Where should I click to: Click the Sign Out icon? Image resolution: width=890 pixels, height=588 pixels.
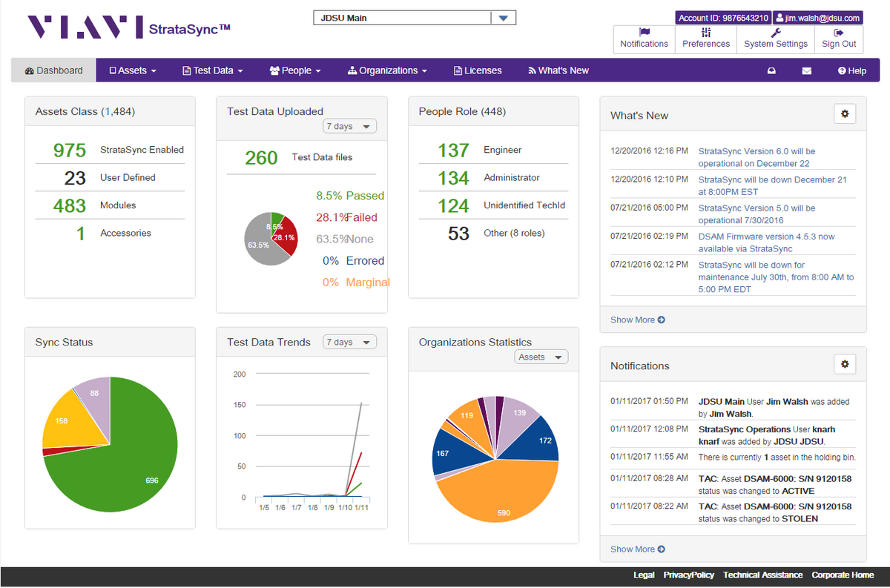pyautogui.click(x=838, y=33)
